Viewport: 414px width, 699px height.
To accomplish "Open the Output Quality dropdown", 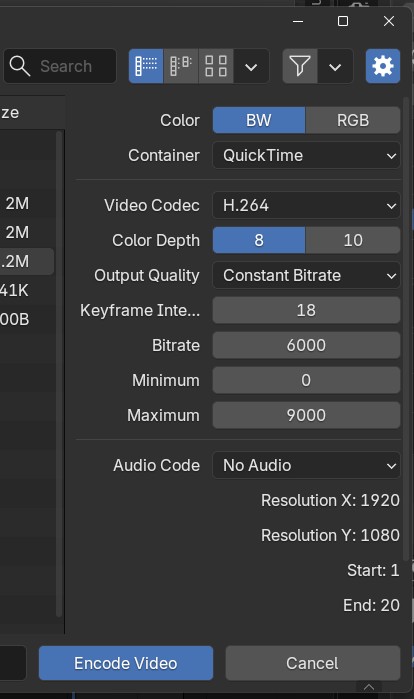I will click(x=307, y=275).
